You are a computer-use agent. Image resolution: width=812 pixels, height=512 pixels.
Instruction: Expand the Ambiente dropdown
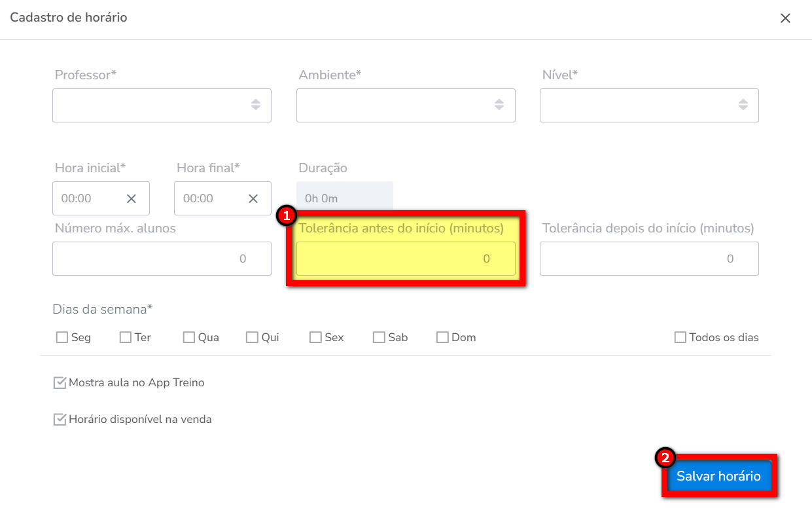pyautogui.click(x=406, y=105)
